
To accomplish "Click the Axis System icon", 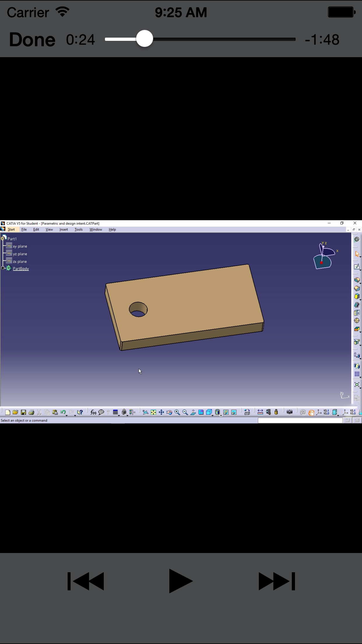I will (319, 412).
